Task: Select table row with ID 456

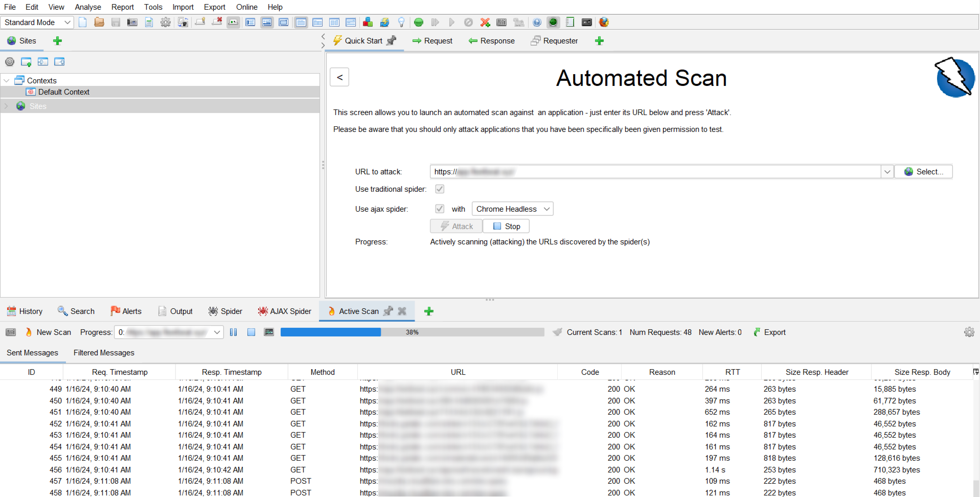Action: 487,470
